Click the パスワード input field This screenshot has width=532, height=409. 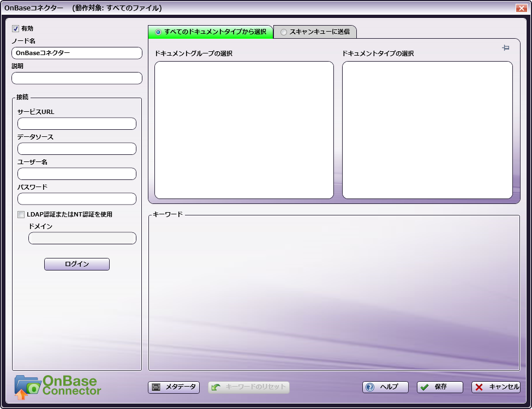77,199
